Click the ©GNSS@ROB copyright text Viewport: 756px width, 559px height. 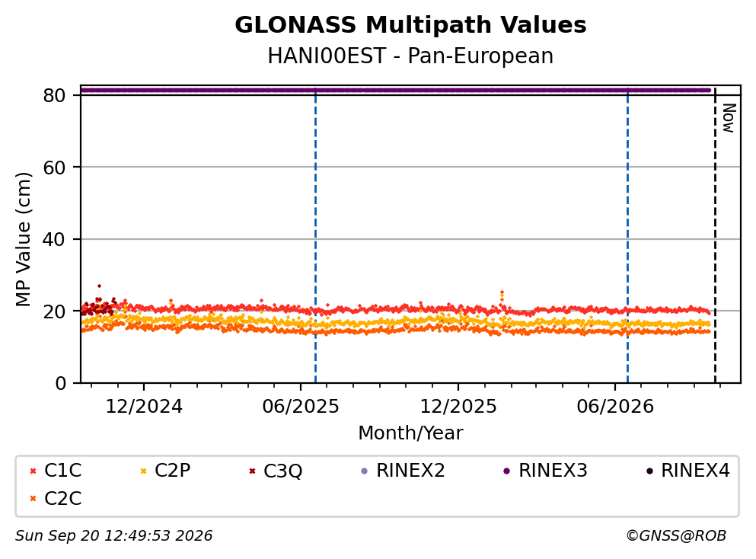[676, 536]
